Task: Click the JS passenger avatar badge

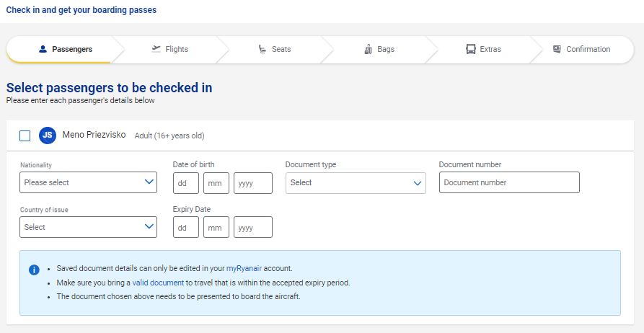Action: click(48, 136)
